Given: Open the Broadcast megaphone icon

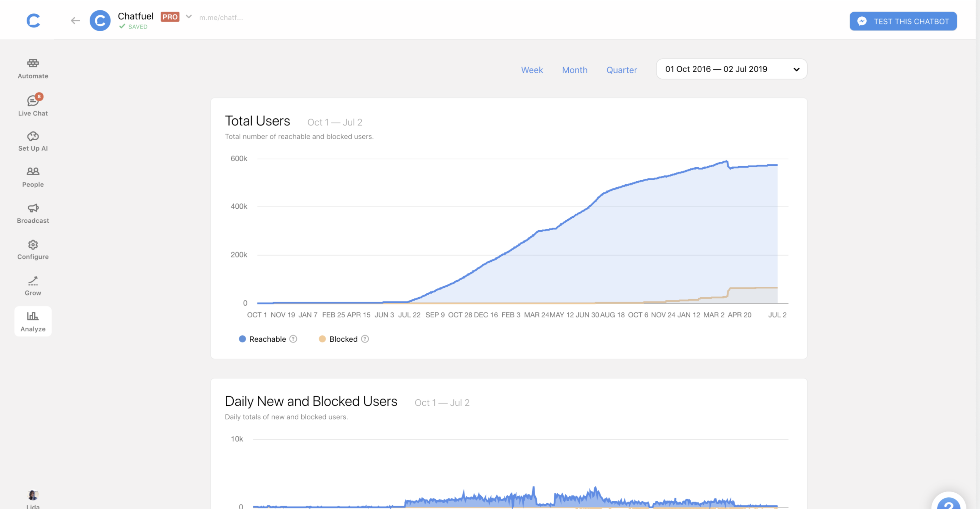Looking at the screenshot, I should [33, 208].
